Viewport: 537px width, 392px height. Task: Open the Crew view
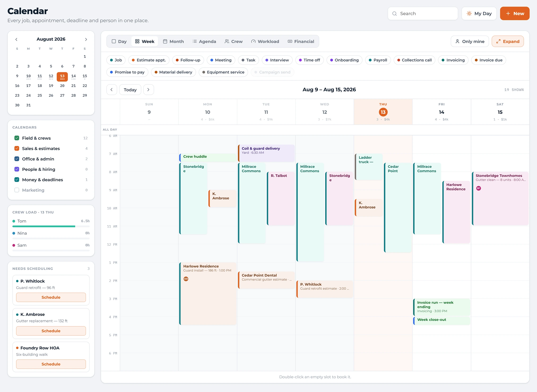[234, 42]
